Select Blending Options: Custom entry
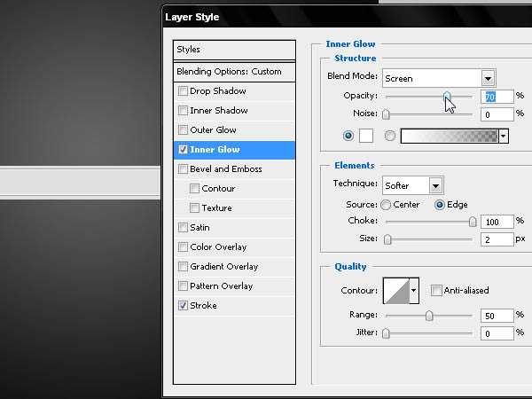 (234, 71)
